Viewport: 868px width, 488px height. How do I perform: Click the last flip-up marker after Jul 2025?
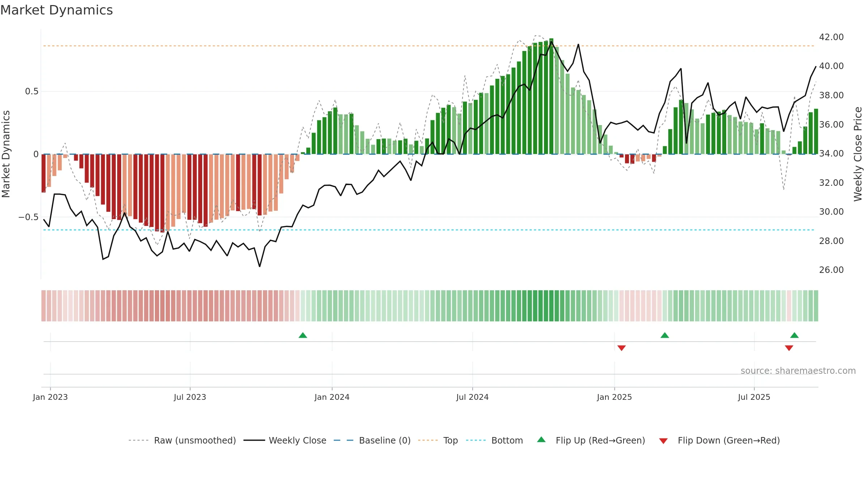(795, 335)
